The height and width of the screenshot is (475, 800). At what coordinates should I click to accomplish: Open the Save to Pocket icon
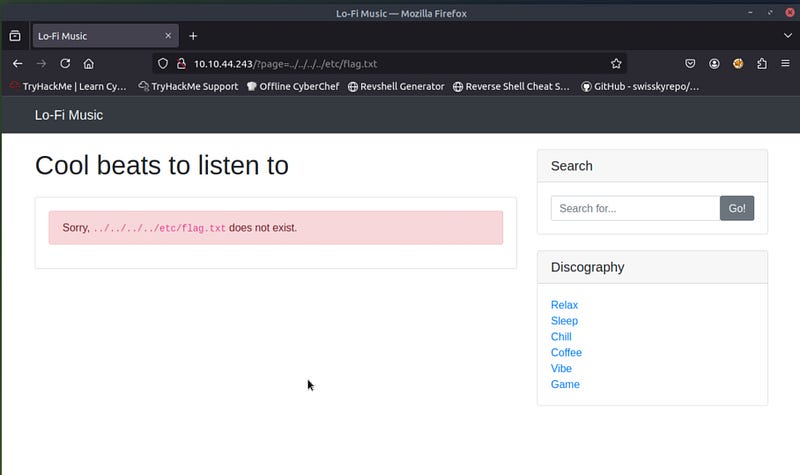coord(690,63)
